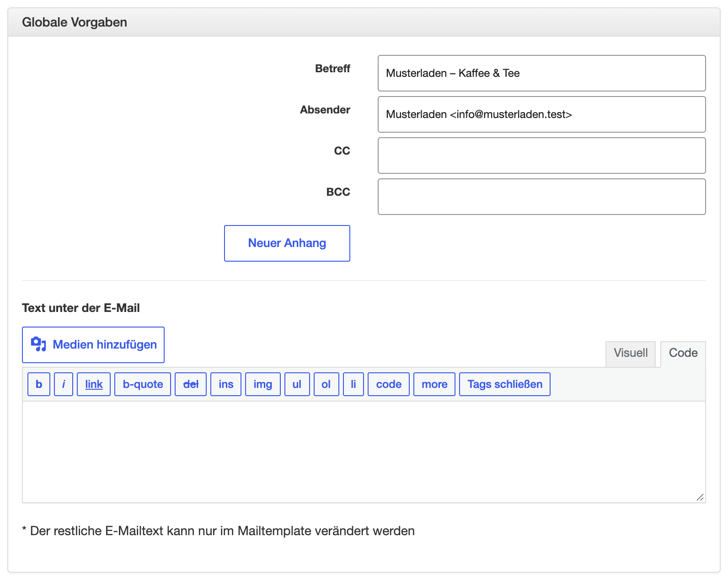Insert bold tag with b button
Image resolution: width=728 pixels, height=580 pixels.
point(39,384)
